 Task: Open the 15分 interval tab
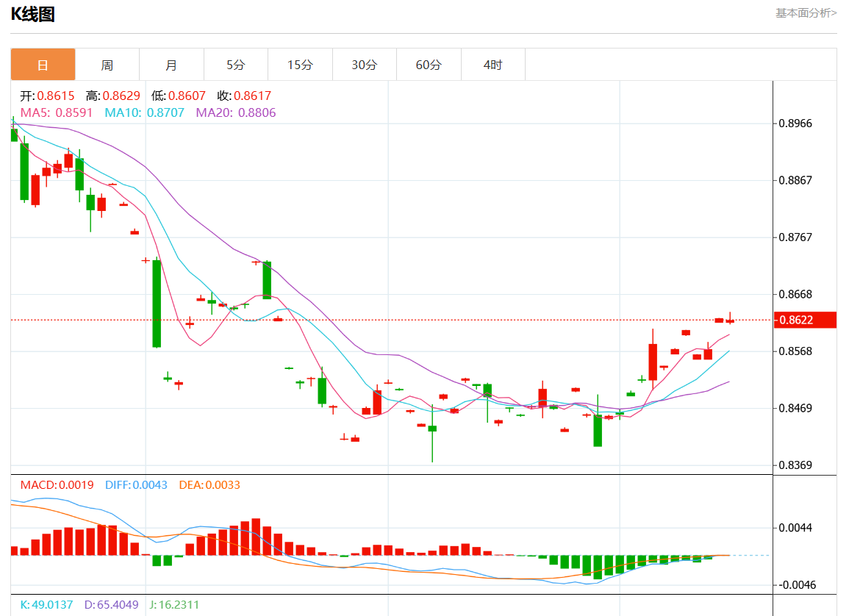pos(300,65)
